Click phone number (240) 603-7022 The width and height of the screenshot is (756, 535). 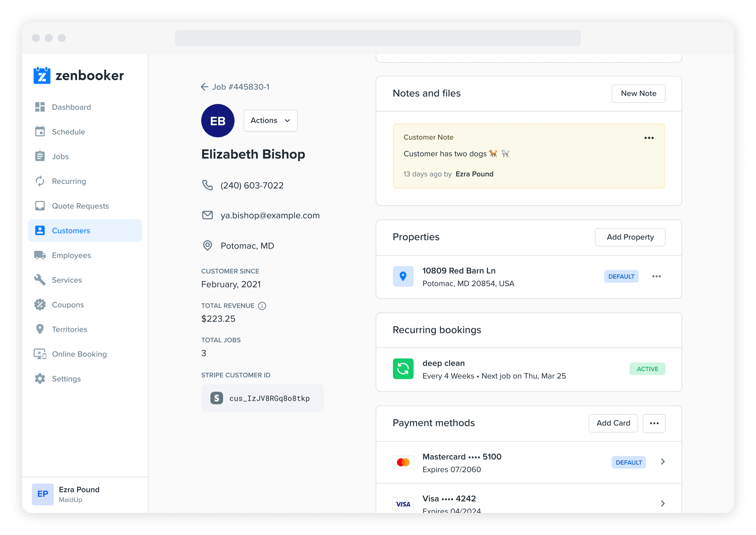pos(252,186)
